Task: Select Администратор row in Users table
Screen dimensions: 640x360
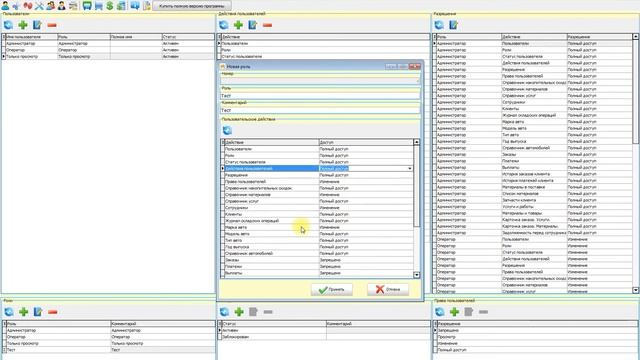Action: [x=108, y=43]
